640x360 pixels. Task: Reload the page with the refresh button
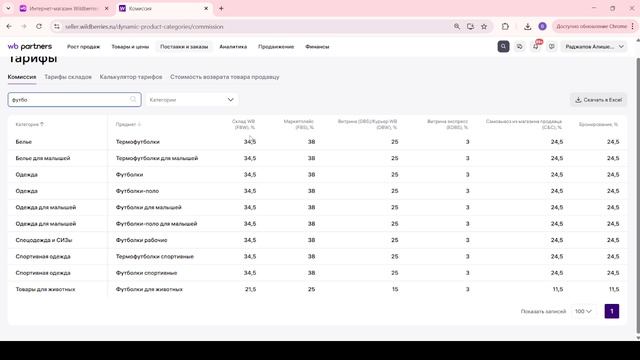coord(39,26)
